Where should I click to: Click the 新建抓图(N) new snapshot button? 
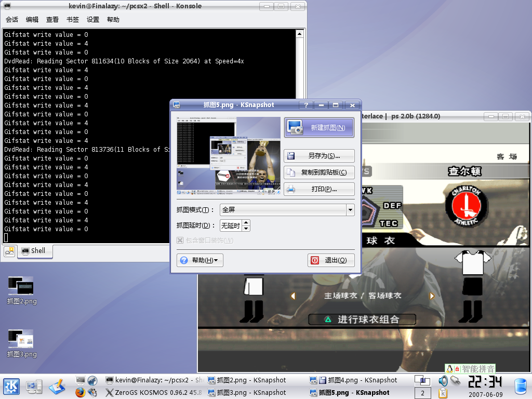click(320, 128)
